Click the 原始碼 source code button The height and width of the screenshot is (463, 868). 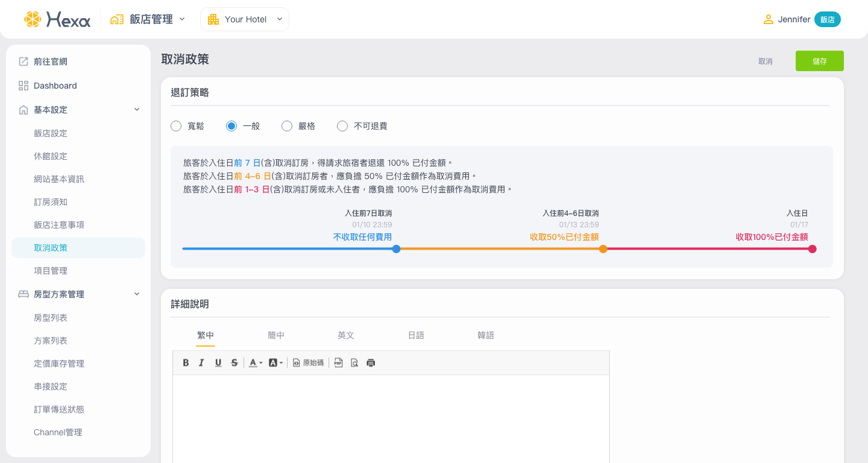click(308, 363)
